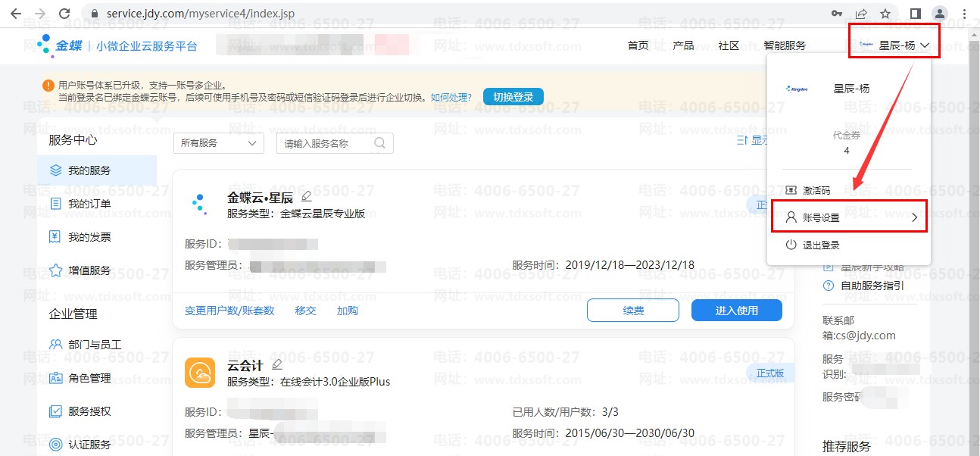Click the 切换登录 button
The width and height of the screenshot is (980, 456).
click(513, 97)
